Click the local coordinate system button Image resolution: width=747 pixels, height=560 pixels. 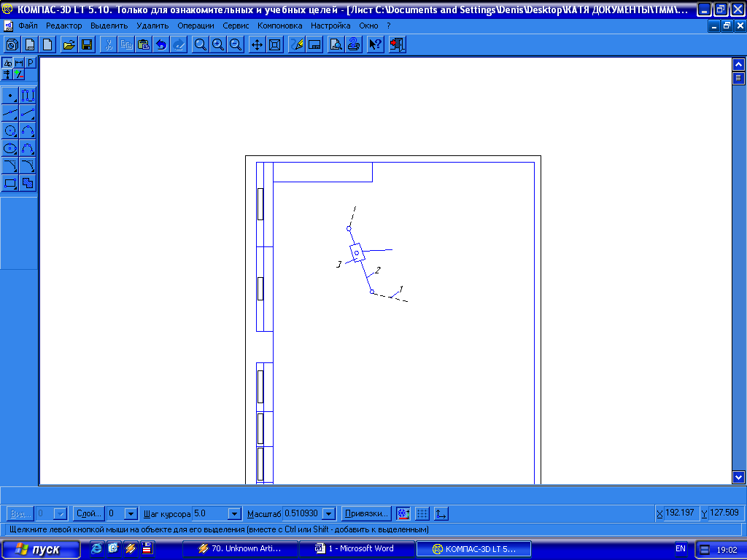pyautogui.click(x=441, y=514)
